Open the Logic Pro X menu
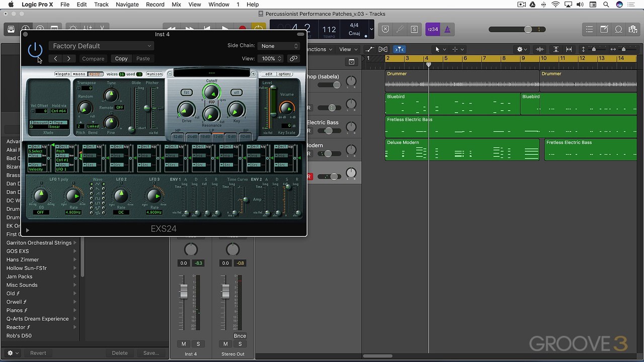644x362 pixels. (x=37, y=5)
